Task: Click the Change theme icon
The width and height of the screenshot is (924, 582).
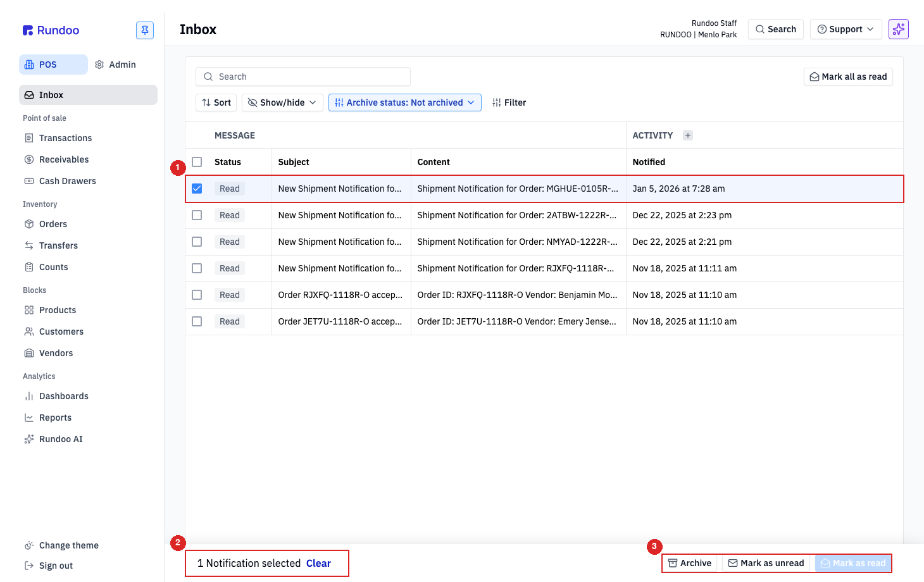Action: [x=29, y=545]
